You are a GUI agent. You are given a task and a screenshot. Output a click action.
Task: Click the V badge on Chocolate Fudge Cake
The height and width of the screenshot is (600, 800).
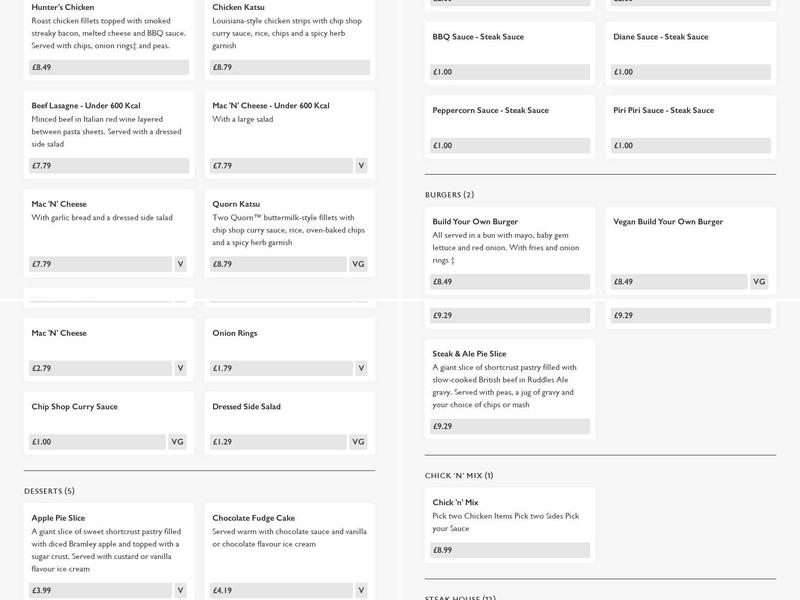361,590
